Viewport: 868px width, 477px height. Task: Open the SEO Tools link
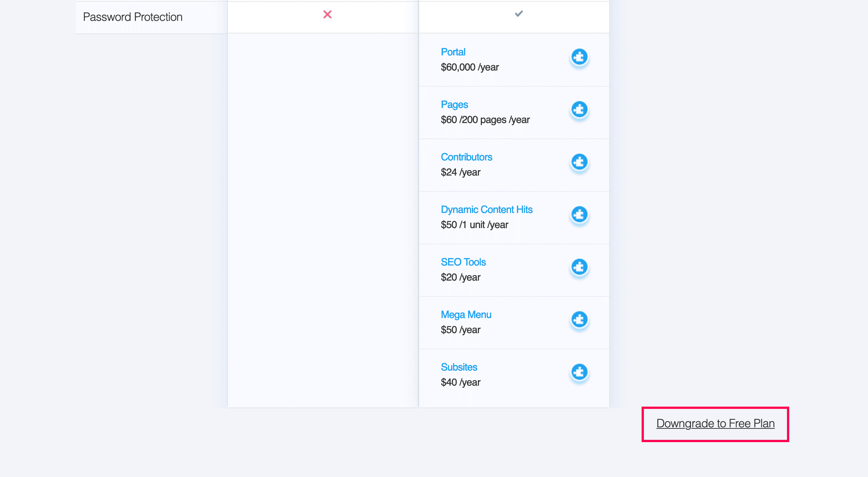pyautogui.click(x=463, y=262)
